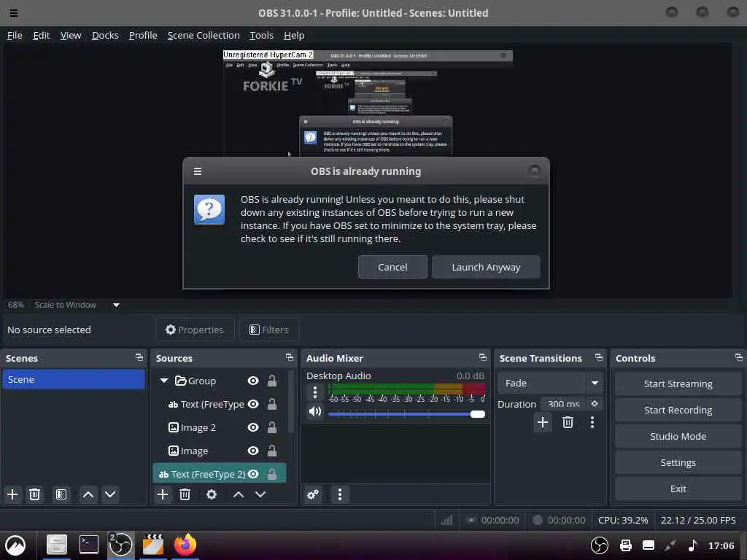Hide the Image 2 source
Image resolution: width=747 pixels, height=560 pixels.
[253, 427]
